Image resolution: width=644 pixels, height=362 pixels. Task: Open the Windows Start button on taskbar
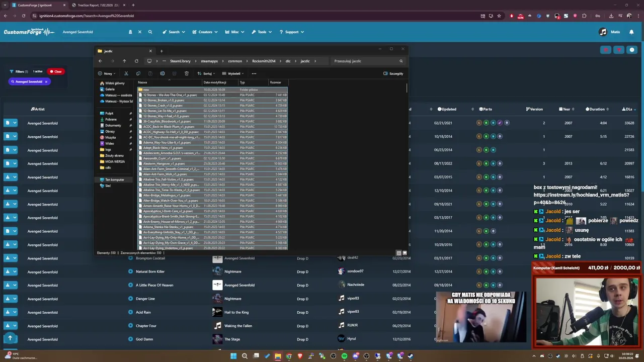[x=233, y=356]
